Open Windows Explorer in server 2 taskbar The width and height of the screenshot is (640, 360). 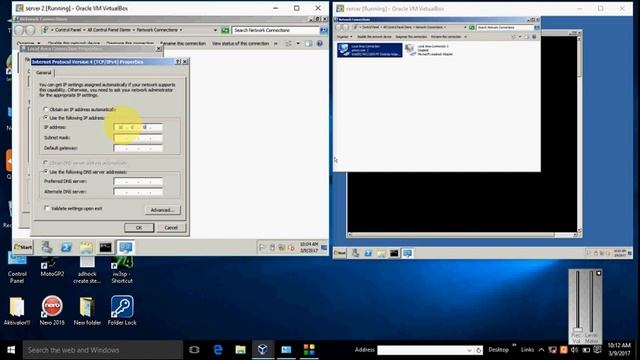point(86,247)
